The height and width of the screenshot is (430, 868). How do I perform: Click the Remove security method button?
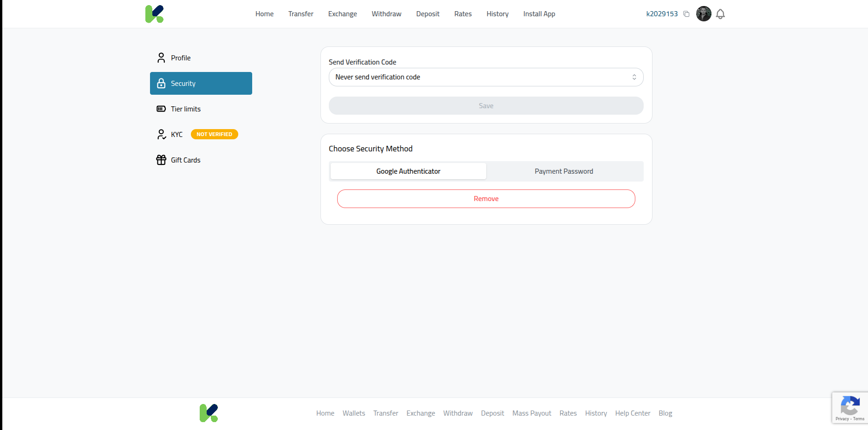[x=486, y=198]
